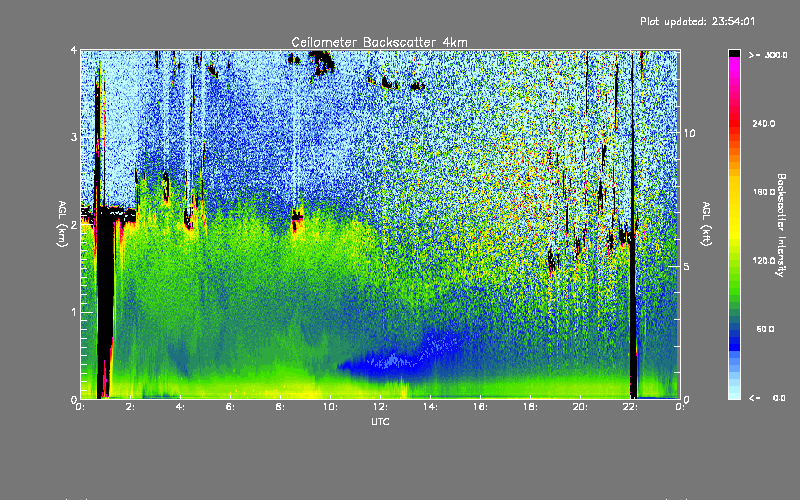The image size is (800, 500).
Task: Click the black top swatch of the colorbar
Action: click(x=734, y=53)
